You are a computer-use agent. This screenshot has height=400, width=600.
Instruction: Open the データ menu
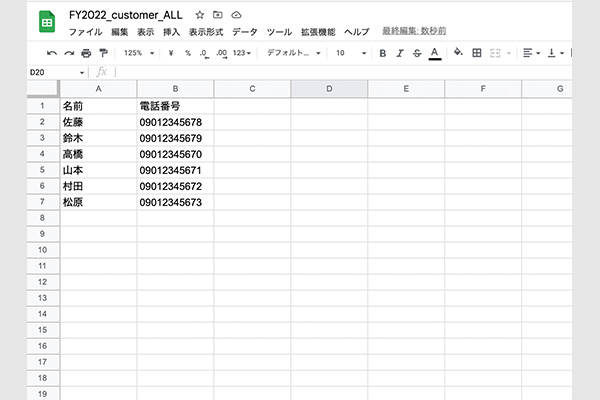point(244,32)
